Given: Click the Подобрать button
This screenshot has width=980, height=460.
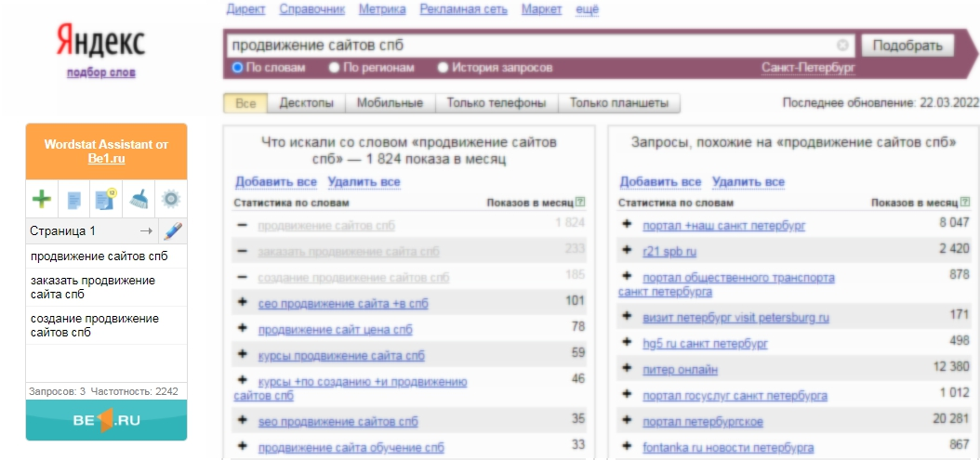Looking at the screenshot, I should [907, 46].
